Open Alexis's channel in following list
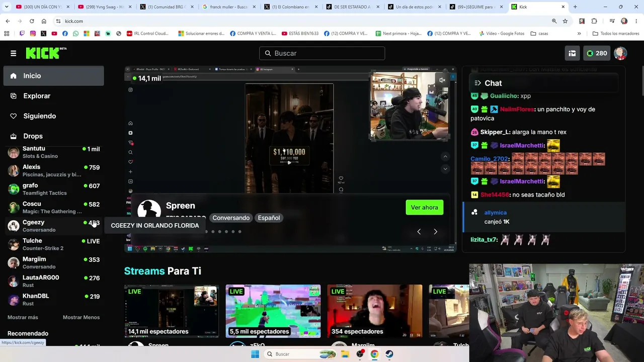The width and height of the screenshot is (644, 362). coord(54,170)
